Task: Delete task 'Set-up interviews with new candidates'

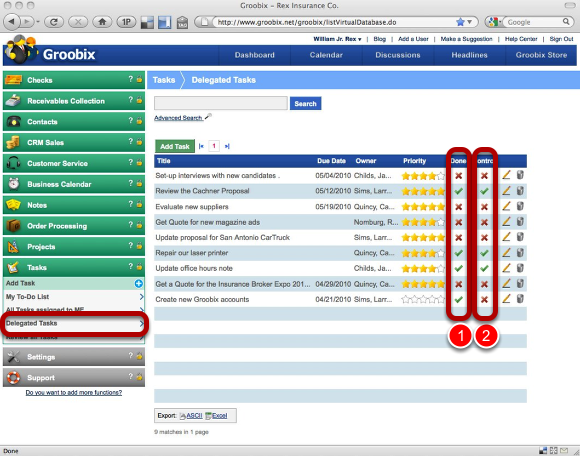Action: coord(520,175)
